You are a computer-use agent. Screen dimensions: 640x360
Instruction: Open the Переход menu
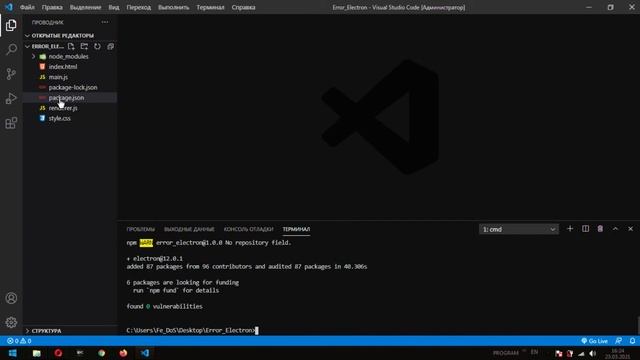(x=139, y=7)
